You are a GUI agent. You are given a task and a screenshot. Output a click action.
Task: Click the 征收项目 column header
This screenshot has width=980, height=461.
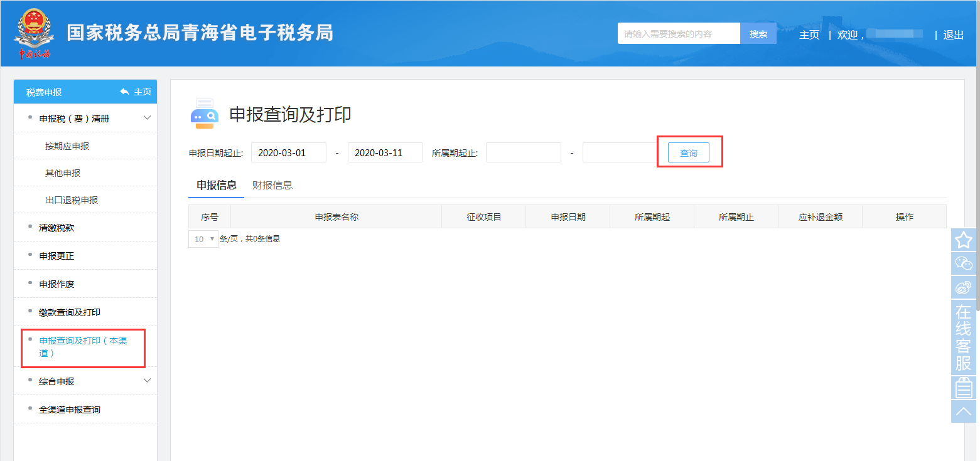click(484, 217)
